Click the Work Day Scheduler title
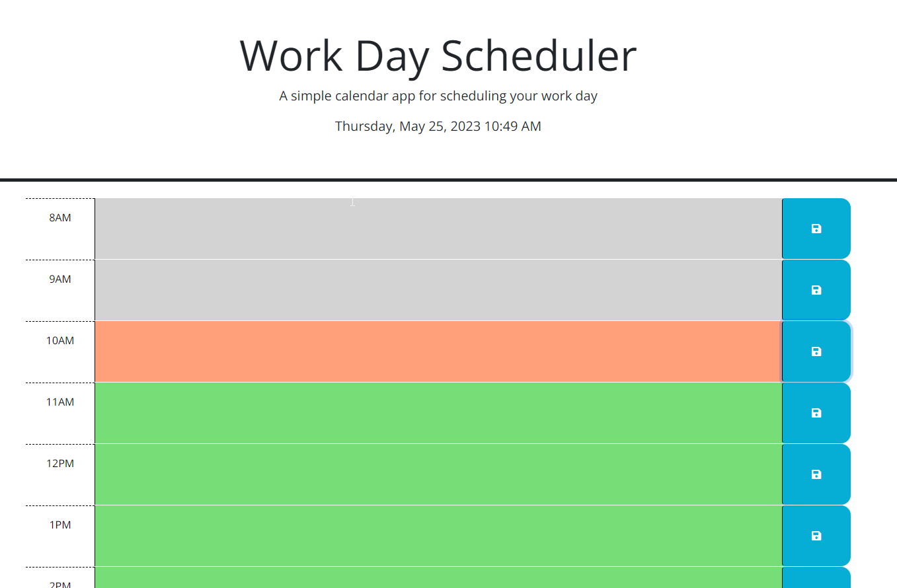 (438, 56)
